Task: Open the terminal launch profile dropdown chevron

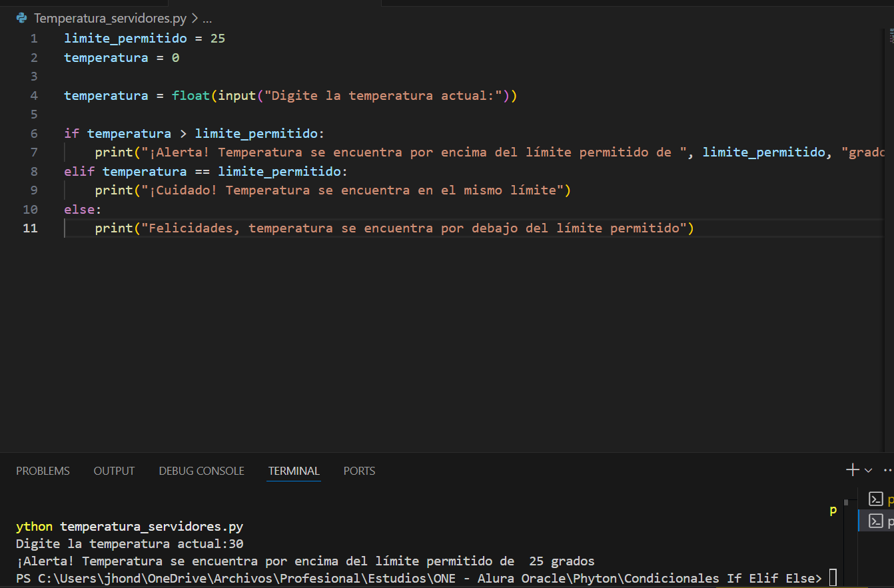Action: pyautogui.click(x=868, y=471)
